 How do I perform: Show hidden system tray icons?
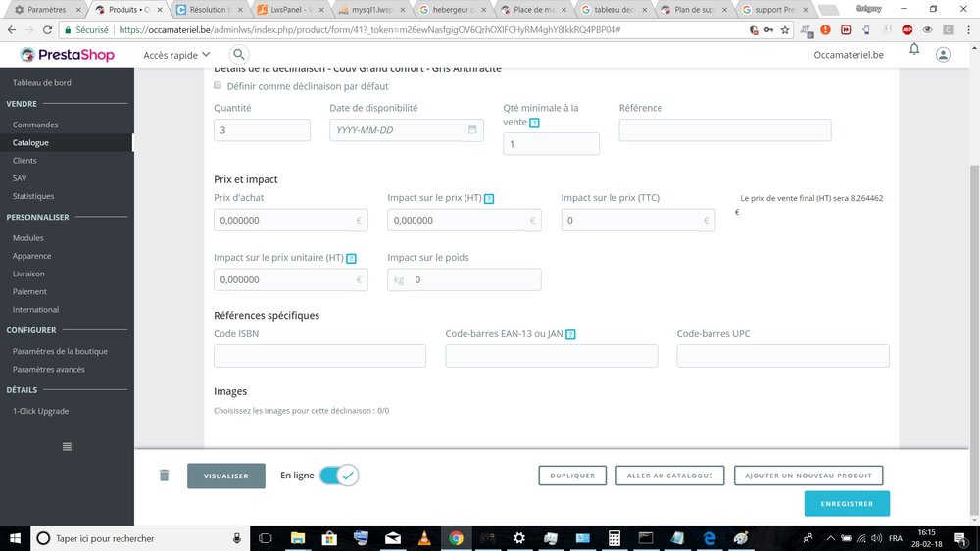coord(830,538)
